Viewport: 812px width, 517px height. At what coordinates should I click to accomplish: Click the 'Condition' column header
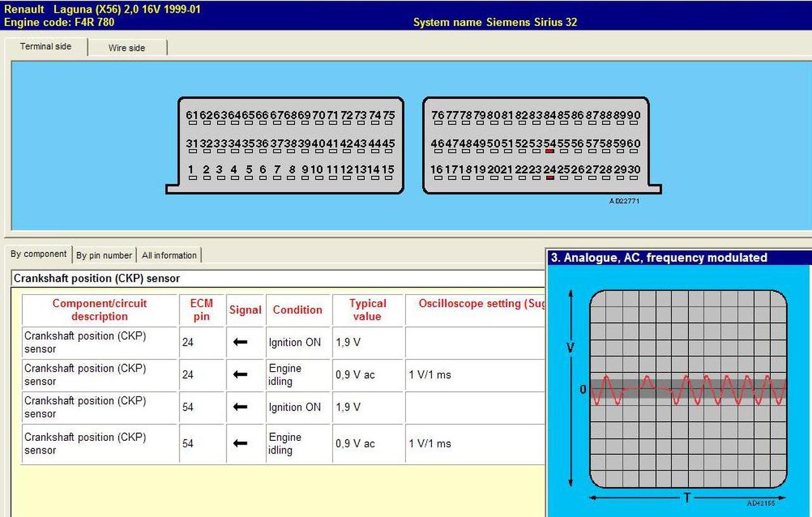[298, 310]
